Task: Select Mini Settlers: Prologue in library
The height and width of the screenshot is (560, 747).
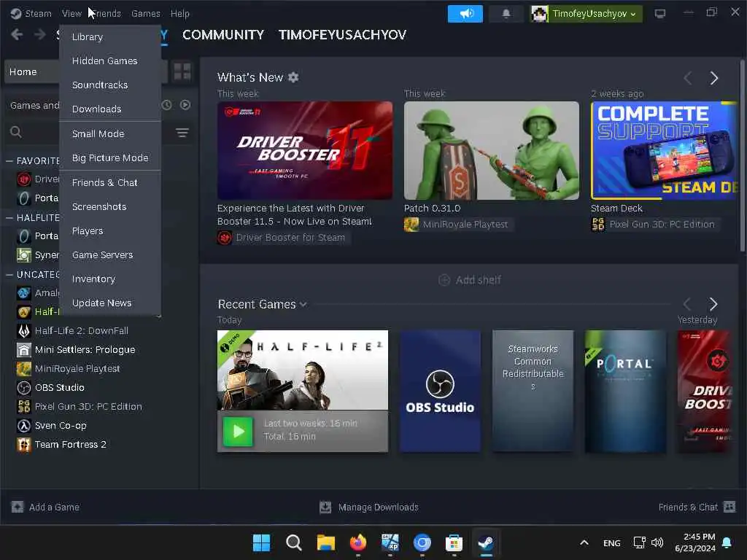Action: (x=85, y=349)
